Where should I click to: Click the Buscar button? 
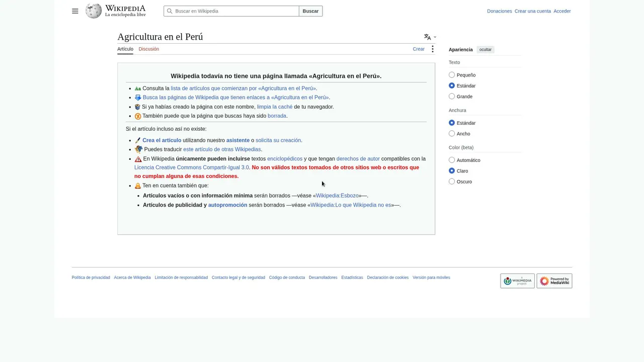pyautogui.click(x=310, y=11)
